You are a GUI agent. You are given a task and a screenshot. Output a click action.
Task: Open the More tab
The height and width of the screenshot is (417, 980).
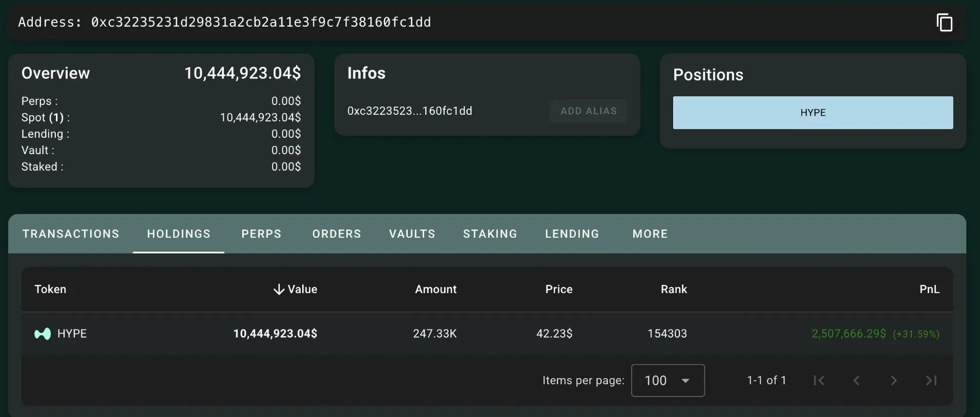pyautogui.click(x=650, y=234)
